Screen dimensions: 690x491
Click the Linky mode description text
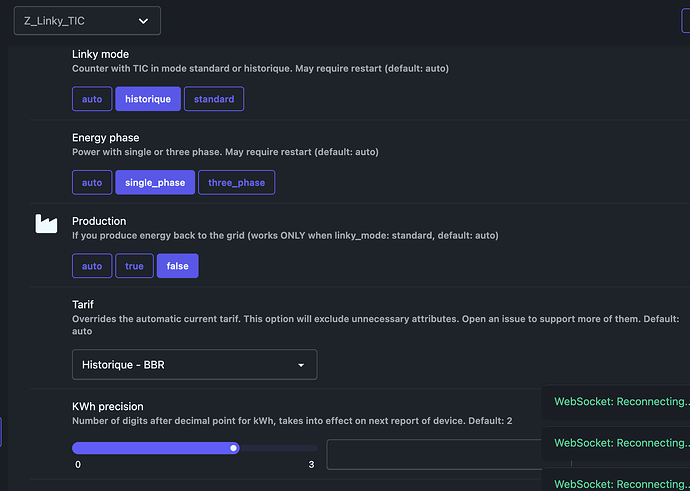click(261, 69)
